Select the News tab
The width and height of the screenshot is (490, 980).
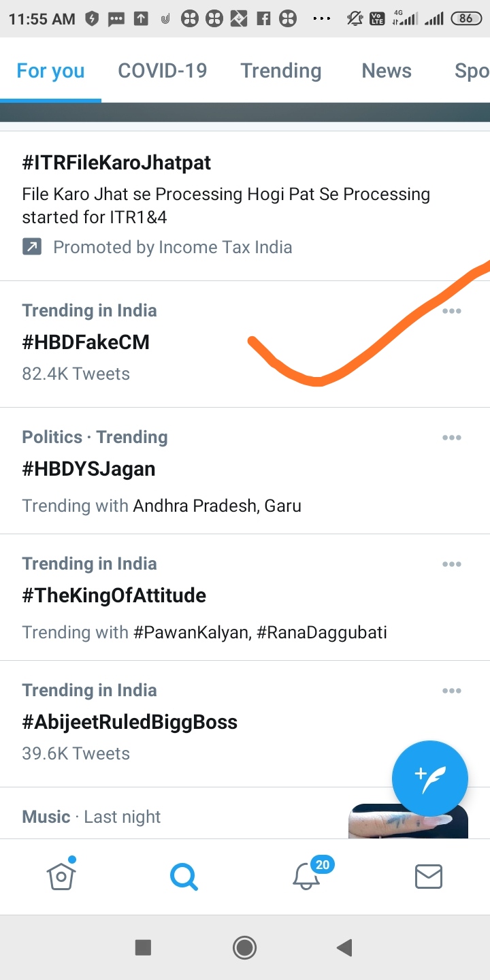pyautogui.click(x=387, y=71)
